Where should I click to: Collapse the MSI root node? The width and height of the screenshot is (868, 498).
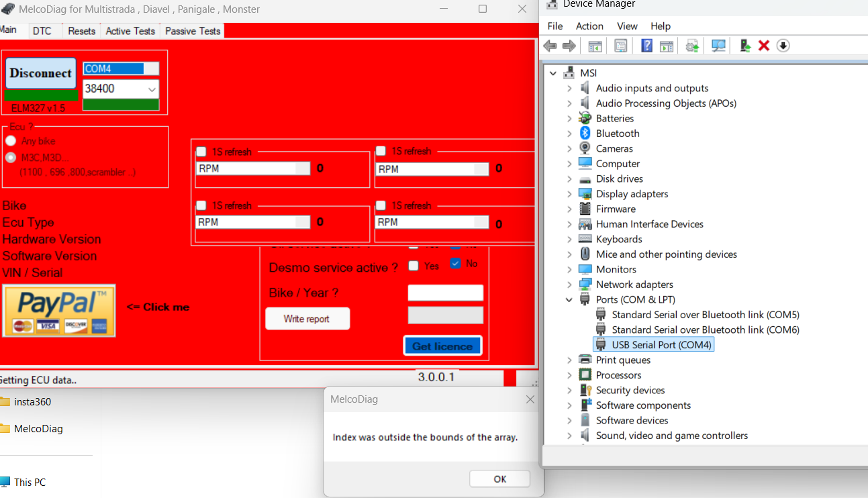pyautogui.click(x=553, y=73)
